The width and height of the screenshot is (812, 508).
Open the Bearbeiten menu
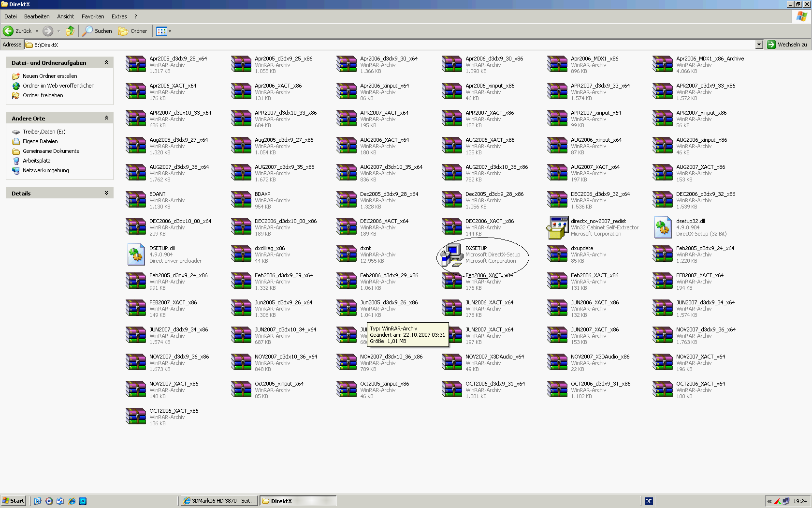[x=37, y=16]
